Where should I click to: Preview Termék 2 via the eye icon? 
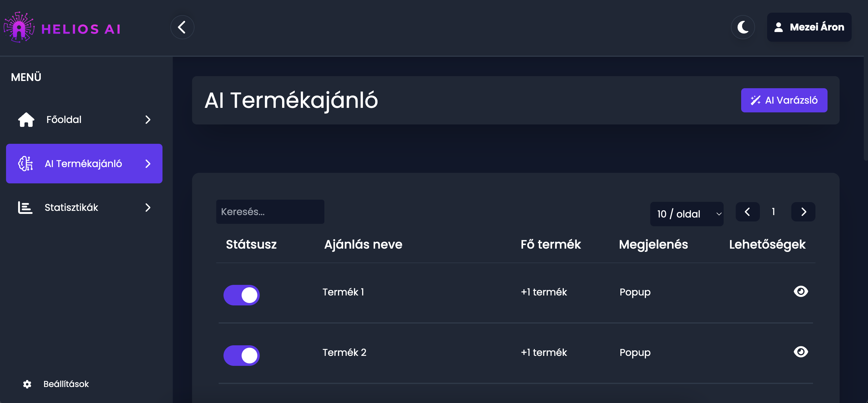coord(801,352)
